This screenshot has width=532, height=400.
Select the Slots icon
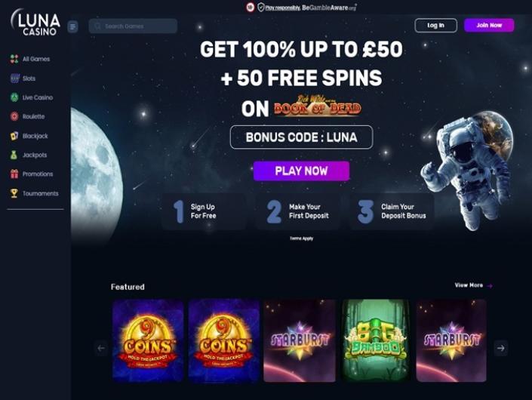[14, 78]
